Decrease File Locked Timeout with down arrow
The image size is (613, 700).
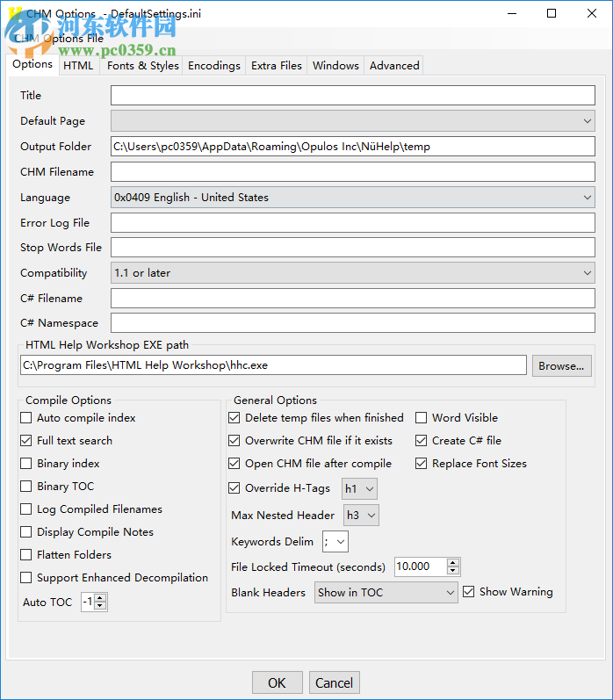pyautogui.click(x=453, y=571)
